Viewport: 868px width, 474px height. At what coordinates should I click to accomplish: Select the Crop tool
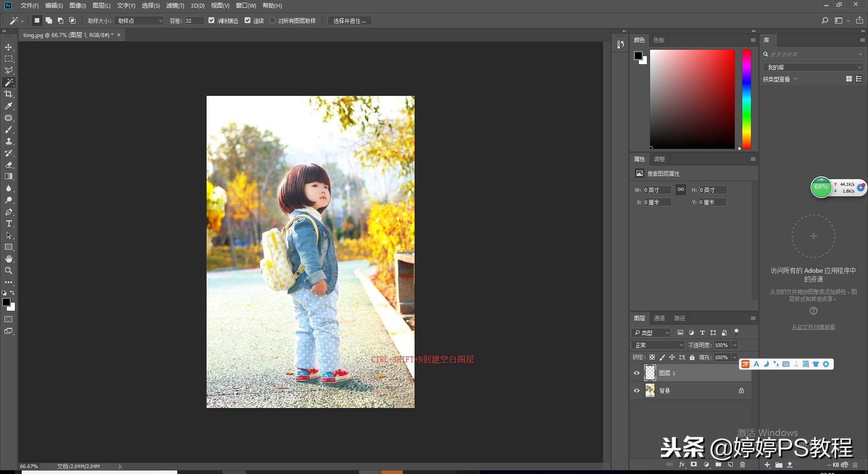9,94
